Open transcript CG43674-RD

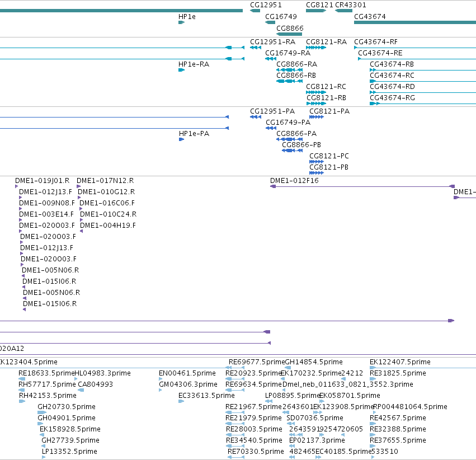click(x=423, y=92)
